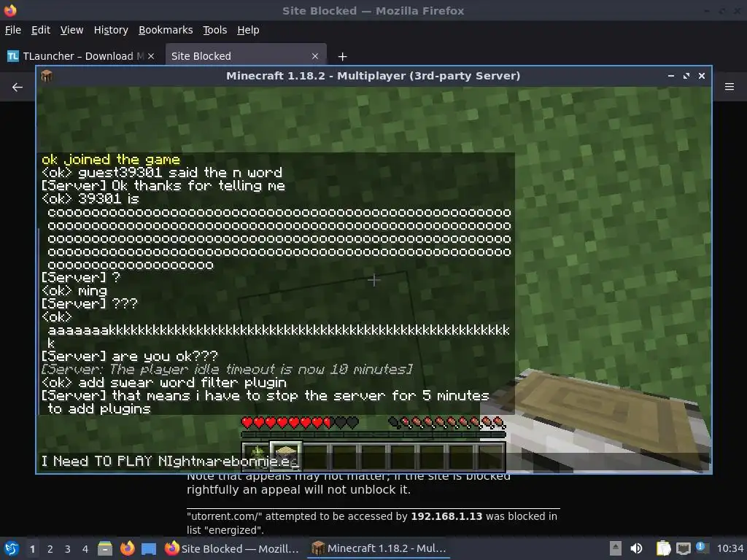Click the Minecraft chat scrollbar
This screenshot has height=560, width=747.
click(39, 322)
